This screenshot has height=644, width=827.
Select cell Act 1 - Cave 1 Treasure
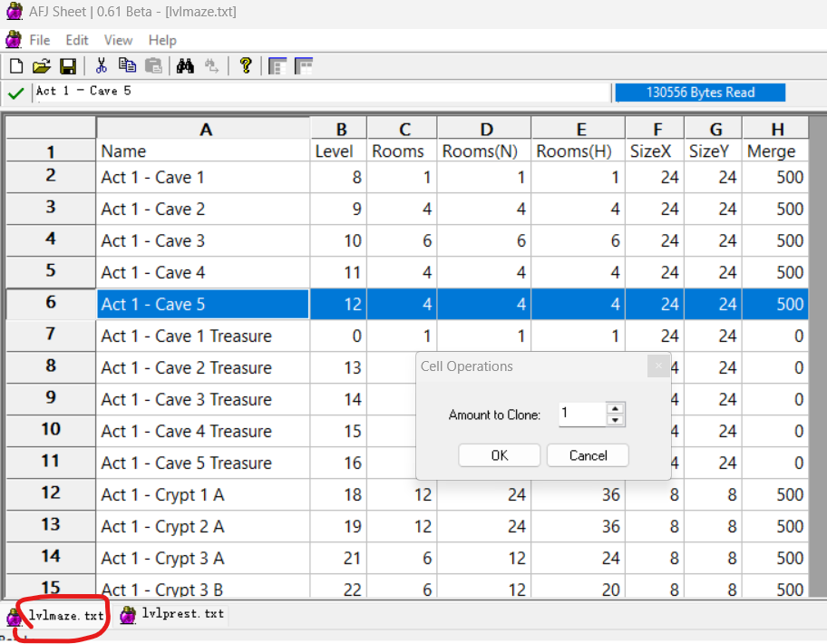point(204,336)
